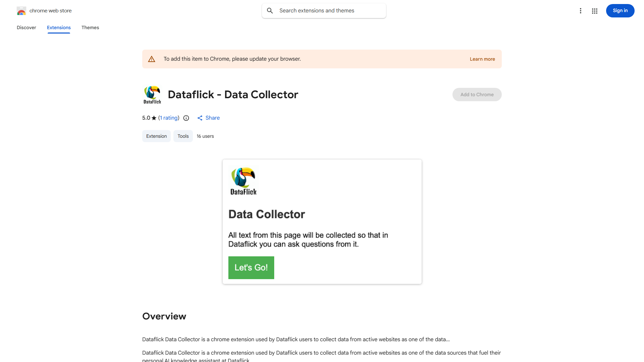The height and width of the screenshot is (362, 644).
Task: Click the Share icon
Action: coord(200,118)
